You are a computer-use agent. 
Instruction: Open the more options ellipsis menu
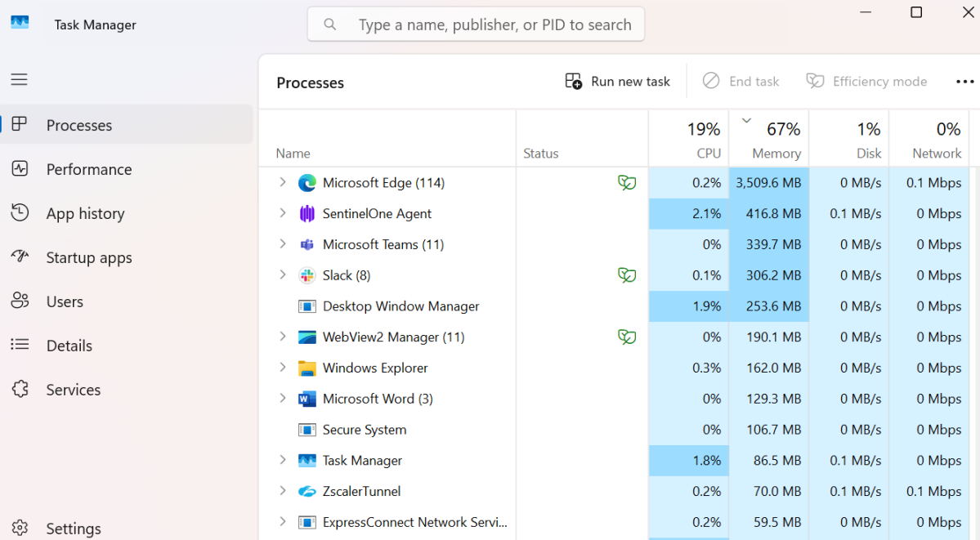(x=964, y=82)
